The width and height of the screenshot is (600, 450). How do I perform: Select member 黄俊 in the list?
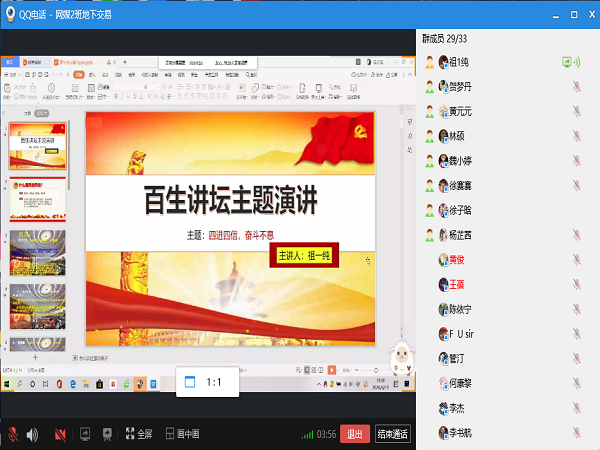(x=456, y=259)
